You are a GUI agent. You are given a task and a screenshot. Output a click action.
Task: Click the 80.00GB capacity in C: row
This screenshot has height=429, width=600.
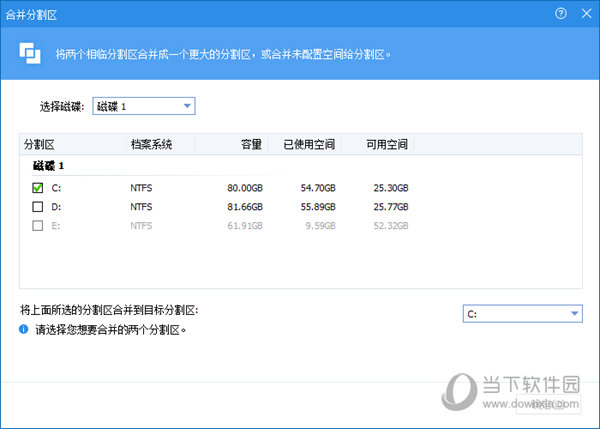(x=245, y=187)
